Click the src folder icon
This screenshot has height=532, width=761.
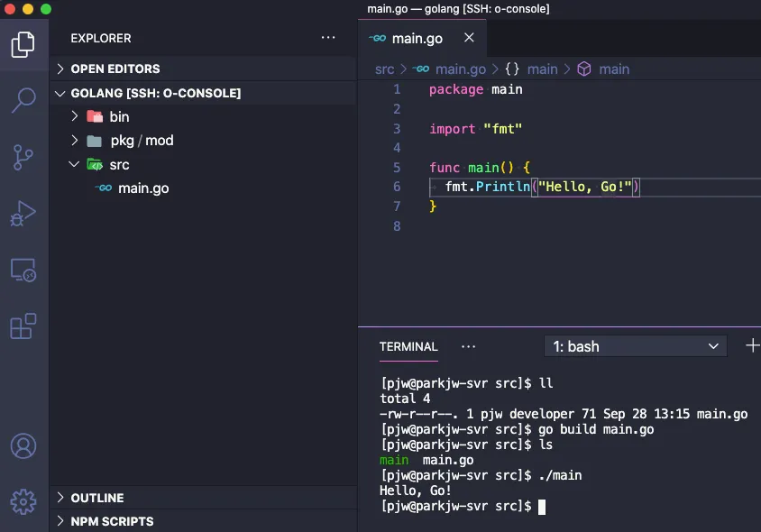coord(95,164)
